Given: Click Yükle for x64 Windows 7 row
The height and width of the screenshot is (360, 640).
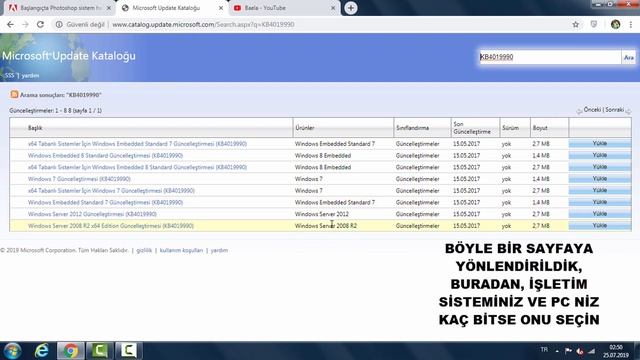Looking at the screenshot, I should coord(600,190).
